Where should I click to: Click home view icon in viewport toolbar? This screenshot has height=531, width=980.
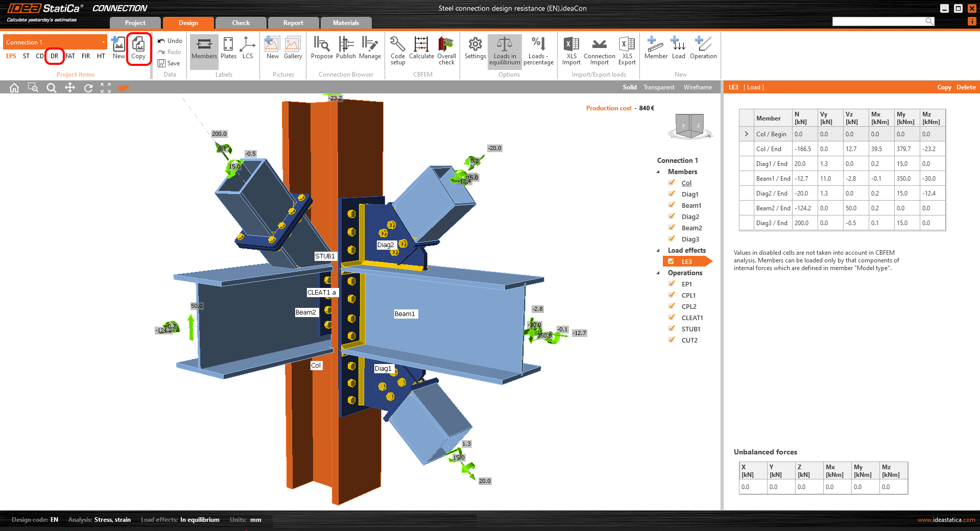click(14, 88)
